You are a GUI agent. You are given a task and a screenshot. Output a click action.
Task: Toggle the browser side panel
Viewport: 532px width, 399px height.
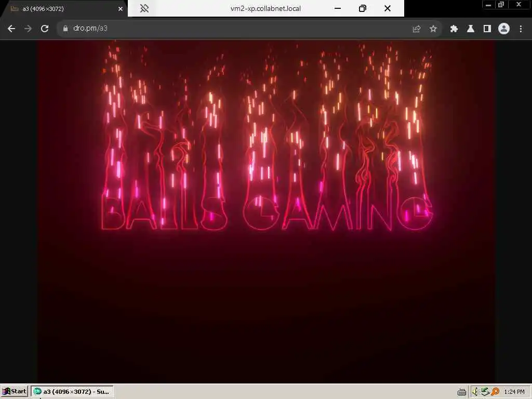point(487,29)
